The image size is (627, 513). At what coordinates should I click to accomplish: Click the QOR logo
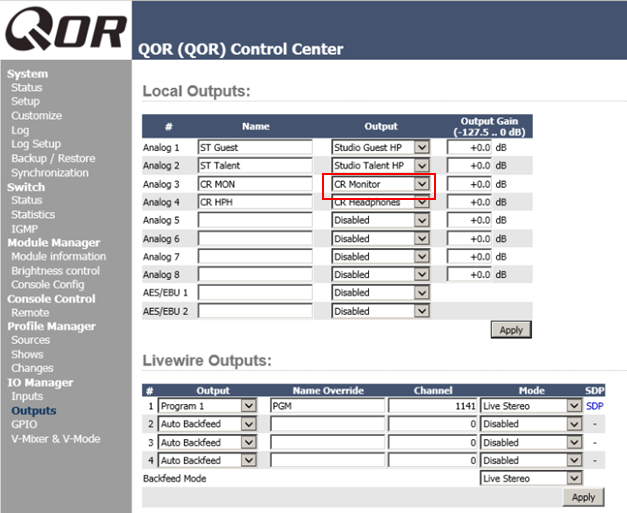point(66,29)
